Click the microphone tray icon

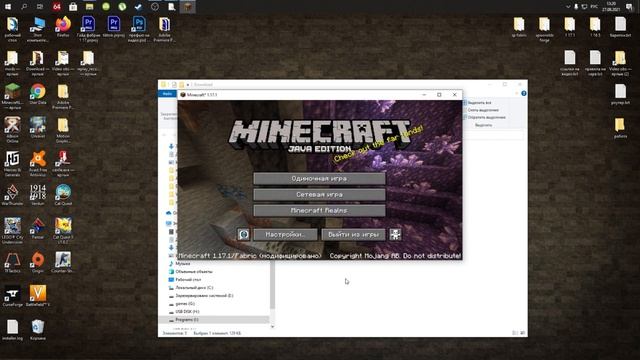[576, 7]
